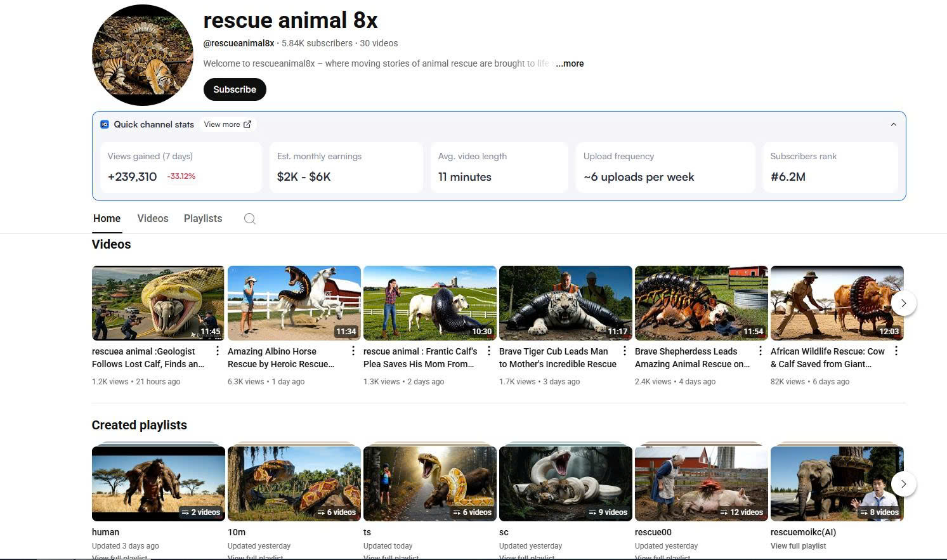Screen dimensions: 947x560
Task: Click View full playlist under rescuemoikc(AI)
Action: [x=798, y=546]
